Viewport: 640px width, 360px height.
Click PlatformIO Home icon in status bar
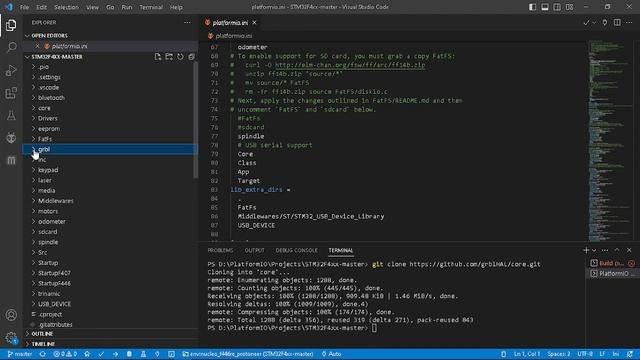coord(87,354)
